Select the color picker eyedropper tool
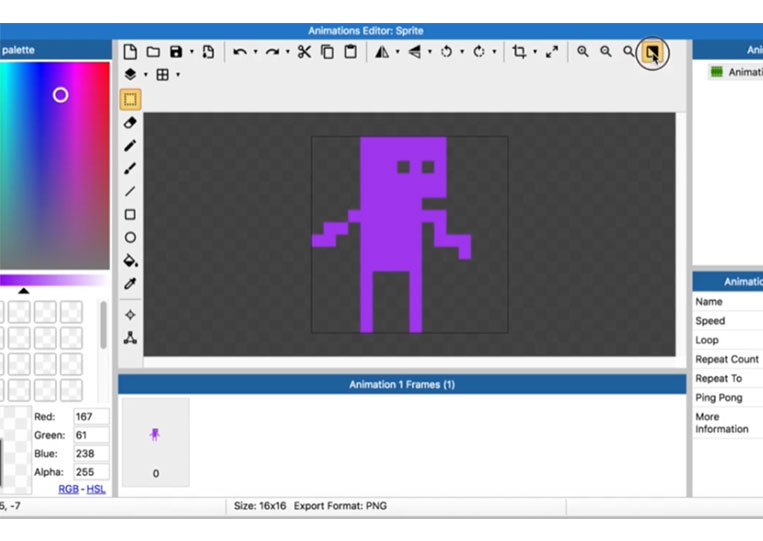763x541 pixels. pos(130,283)
